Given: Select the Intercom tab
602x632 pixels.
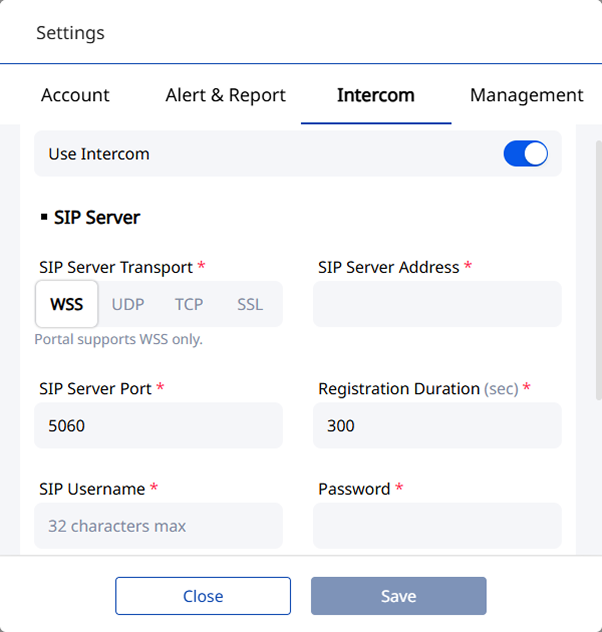Looking at the screenshot, I should (x=375, y=96).
